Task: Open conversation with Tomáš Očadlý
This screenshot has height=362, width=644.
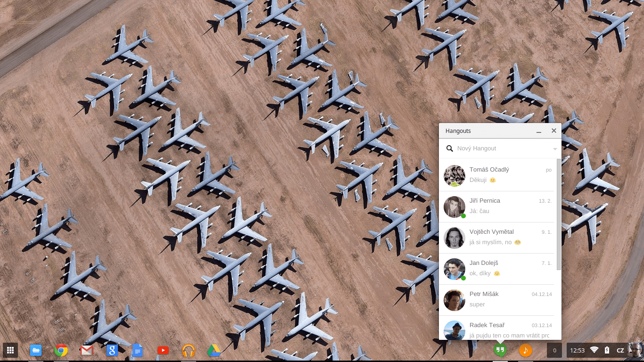Action: [x=496, y=175]
